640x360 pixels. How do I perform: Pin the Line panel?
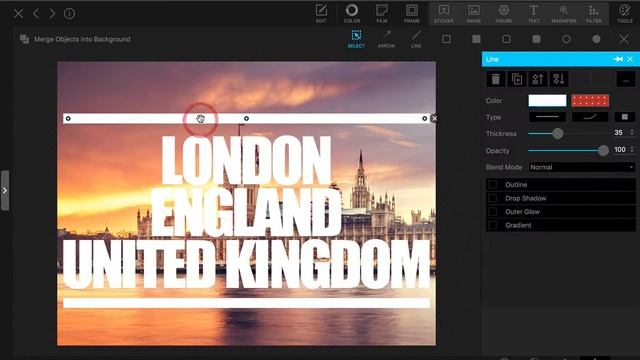click(x=618, y=59)
